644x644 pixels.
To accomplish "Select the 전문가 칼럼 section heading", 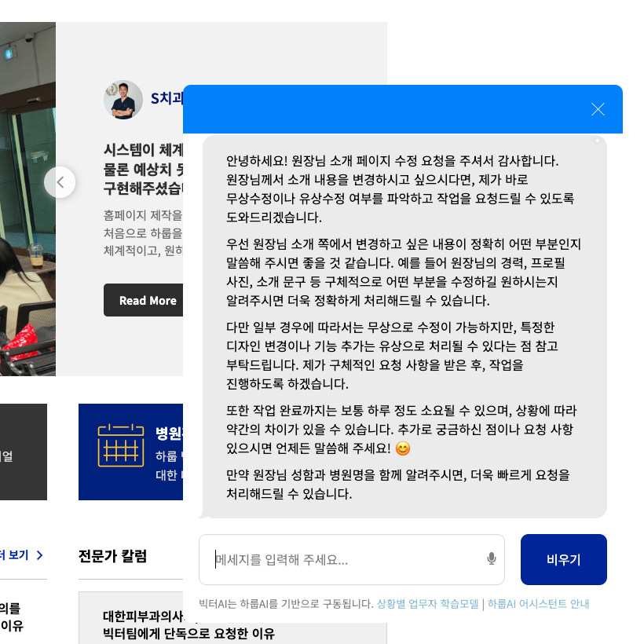I will point(112,556).
